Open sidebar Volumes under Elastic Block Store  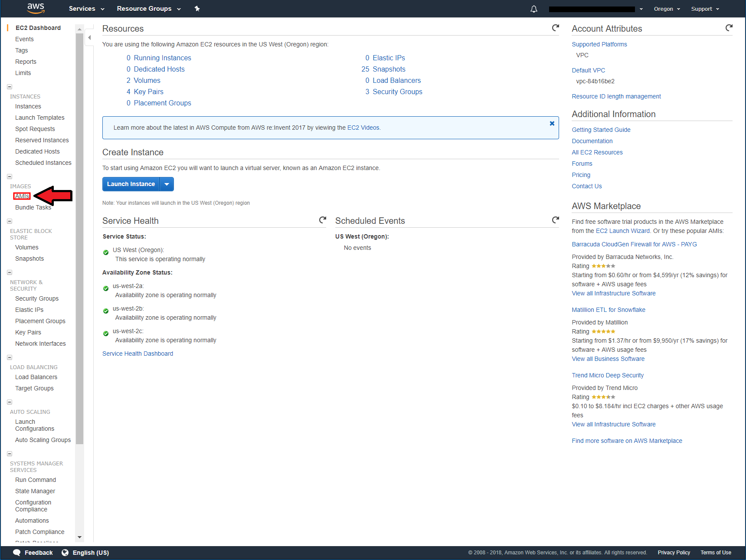[27, 247]
